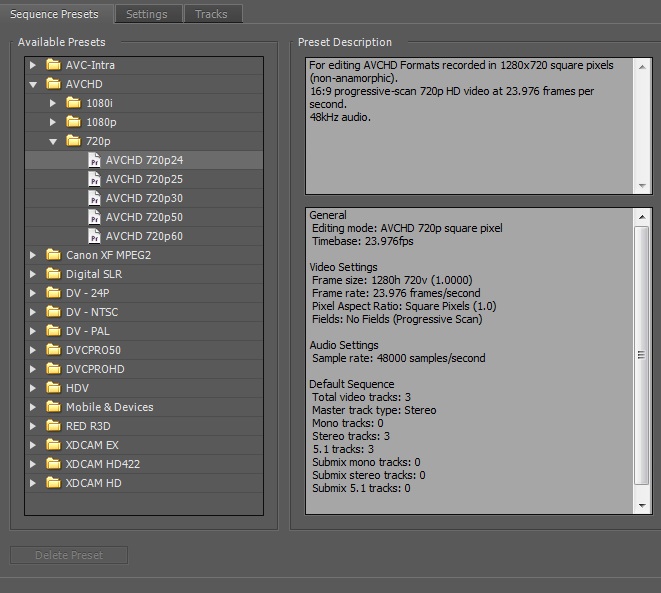
Task: Click the AVCHD 720p24 preset file icon
Action: pos(94,160)
